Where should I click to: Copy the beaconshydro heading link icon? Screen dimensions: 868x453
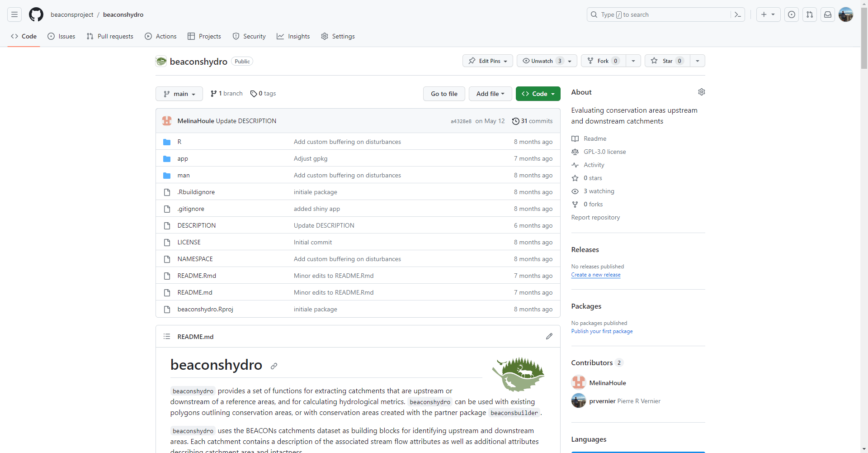tap(274, 366)
